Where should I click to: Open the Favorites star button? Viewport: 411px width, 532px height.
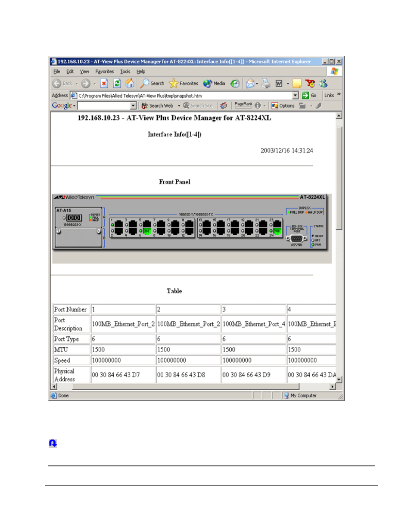coord(184,84)
